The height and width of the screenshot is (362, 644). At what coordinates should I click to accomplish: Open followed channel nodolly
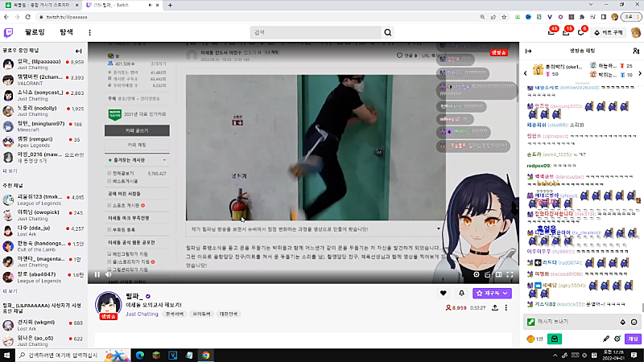coord(43,111)
